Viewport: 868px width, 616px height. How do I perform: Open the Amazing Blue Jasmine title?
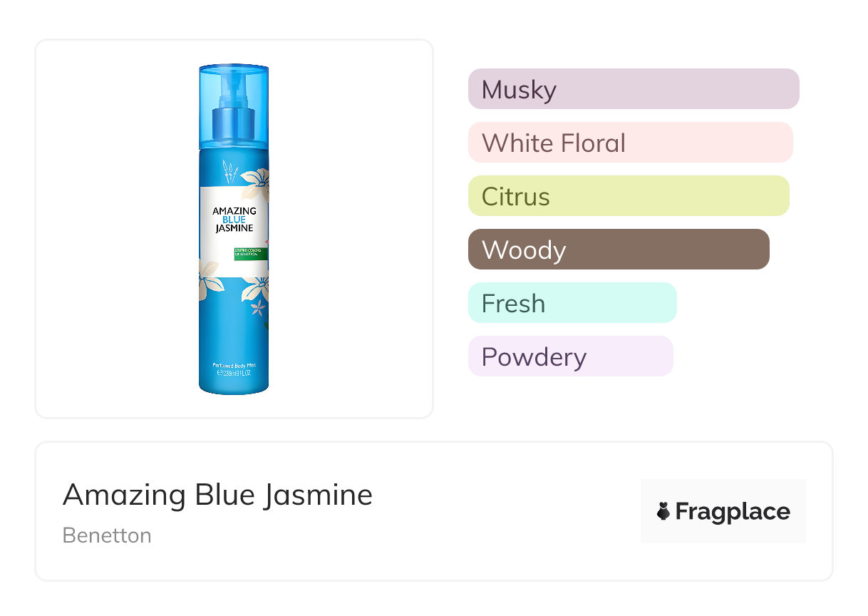(x=217, y=494)
